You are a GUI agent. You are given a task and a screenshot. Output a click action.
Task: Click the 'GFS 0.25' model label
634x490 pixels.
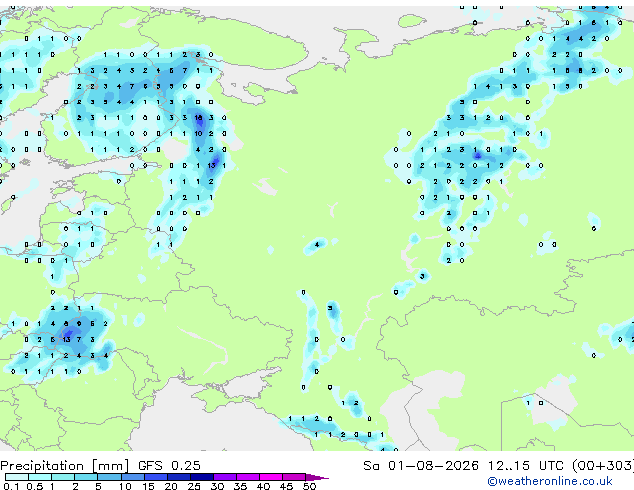point(169,466)
